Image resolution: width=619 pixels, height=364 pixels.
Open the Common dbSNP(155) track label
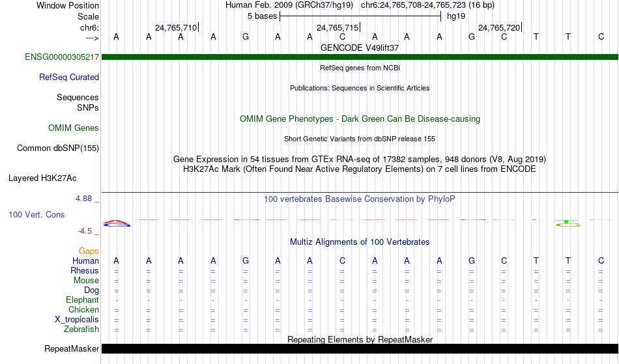point(57,148)
